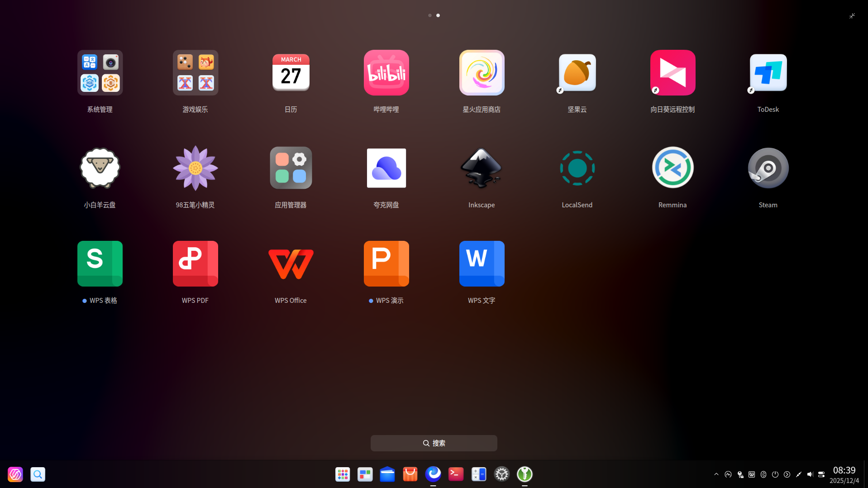Image resolution: width=868 pixels, height=488 pixels.
Task: Open the 小白羊云盘 sheep icon
Action: click(x=100, y=168)
